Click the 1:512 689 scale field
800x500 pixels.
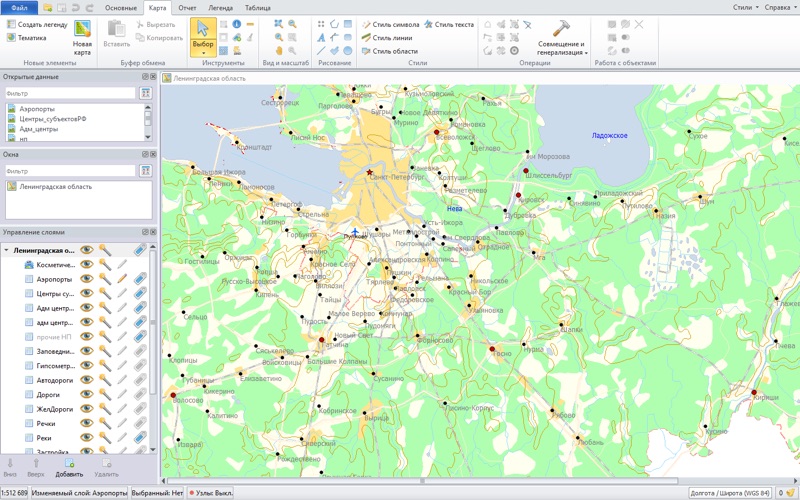(14, 493)
